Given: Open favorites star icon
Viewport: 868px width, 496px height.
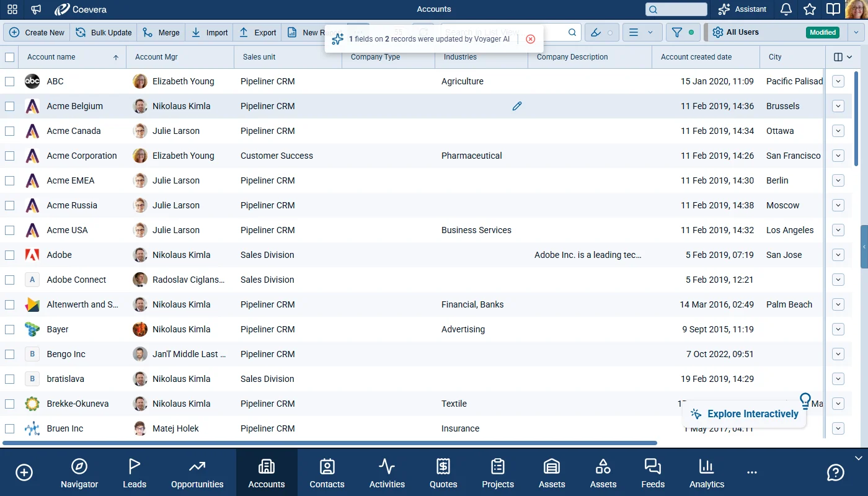Looking at the screenshot, I should (x=810, y=9).
